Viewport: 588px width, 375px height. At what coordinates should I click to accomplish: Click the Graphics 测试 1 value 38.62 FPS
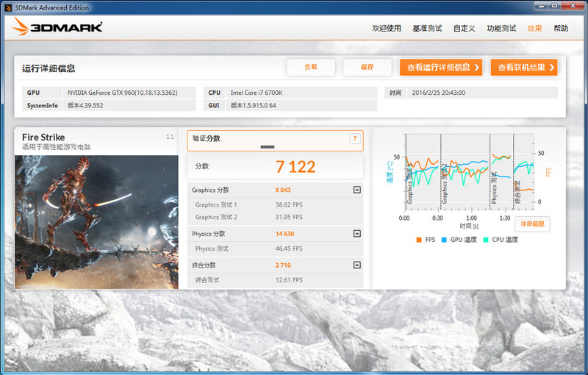(289, 204)
